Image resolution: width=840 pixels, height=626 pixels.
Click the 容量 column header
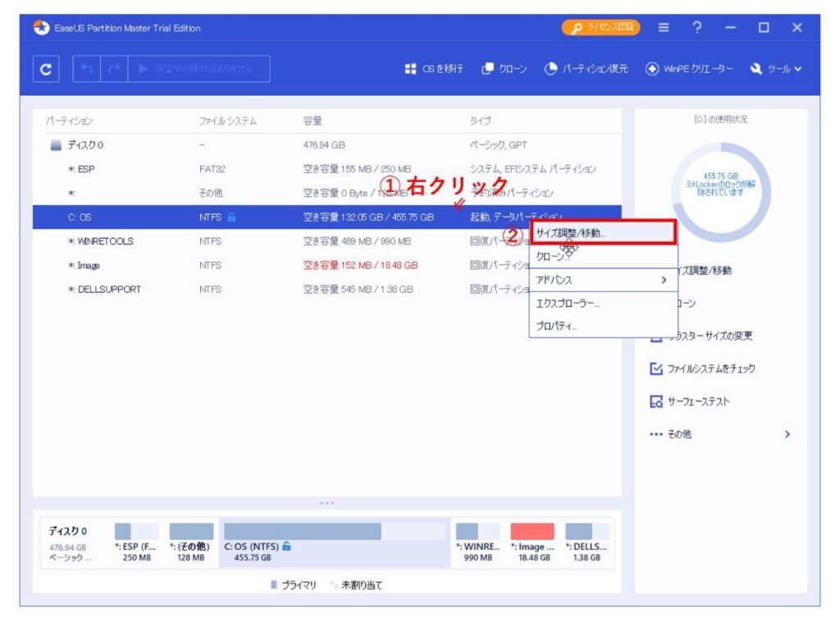pyautogui.click(x=313, y=121)
